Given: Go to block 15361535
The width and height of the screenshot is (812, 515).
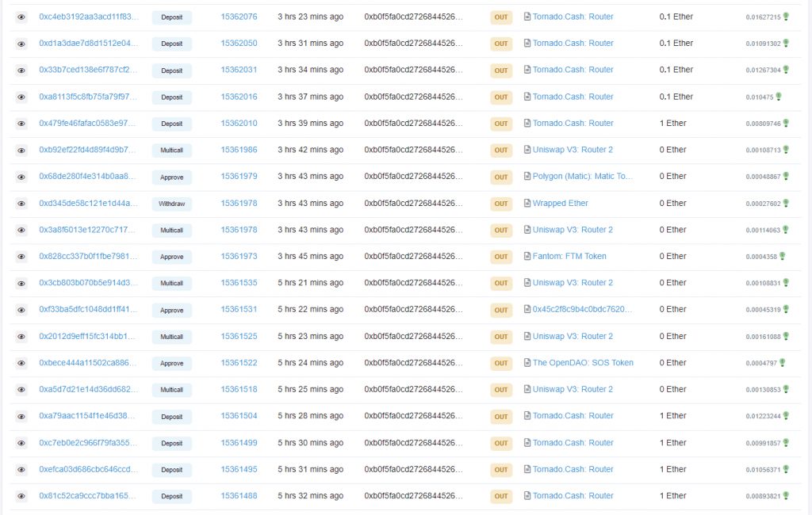Looking at the screenshot, I should coord(239,283).
